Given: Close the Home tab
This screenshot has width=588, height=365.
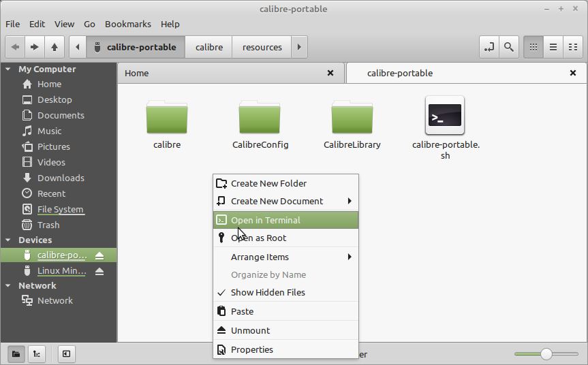Looking at the screenshot, I should [x=330, y=73].
